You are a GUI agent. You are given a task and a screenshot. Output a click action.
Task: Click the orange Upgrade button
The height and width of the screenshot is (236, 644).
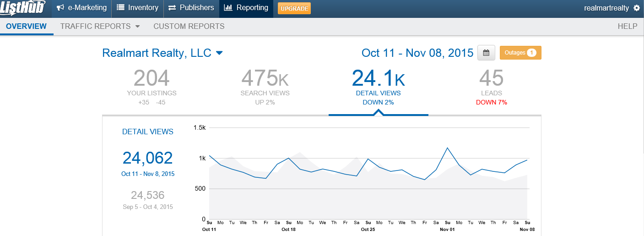[x=294, y=8]
